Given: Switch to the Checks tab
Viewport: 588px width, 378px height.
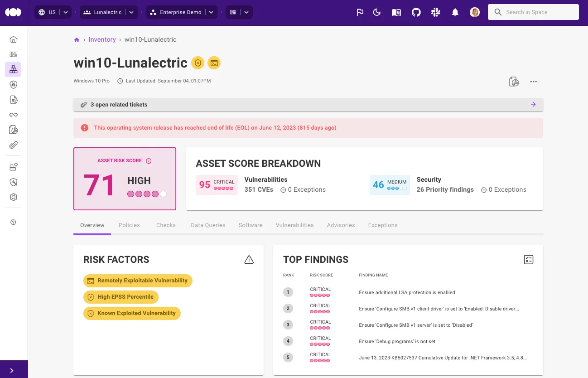Looking at the screenshot, I should pos(166,225).
